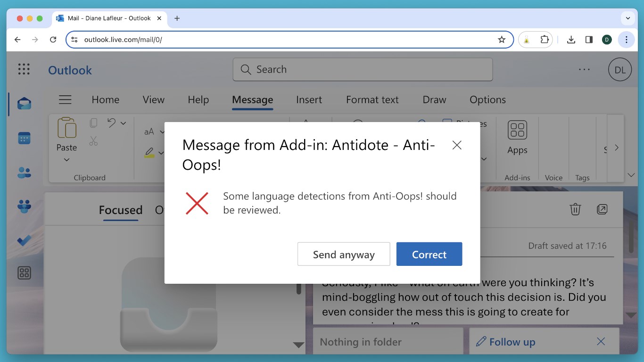Bookmark page with star icon
The width and height of the screenshot is (644, 362).
point(502,40)
